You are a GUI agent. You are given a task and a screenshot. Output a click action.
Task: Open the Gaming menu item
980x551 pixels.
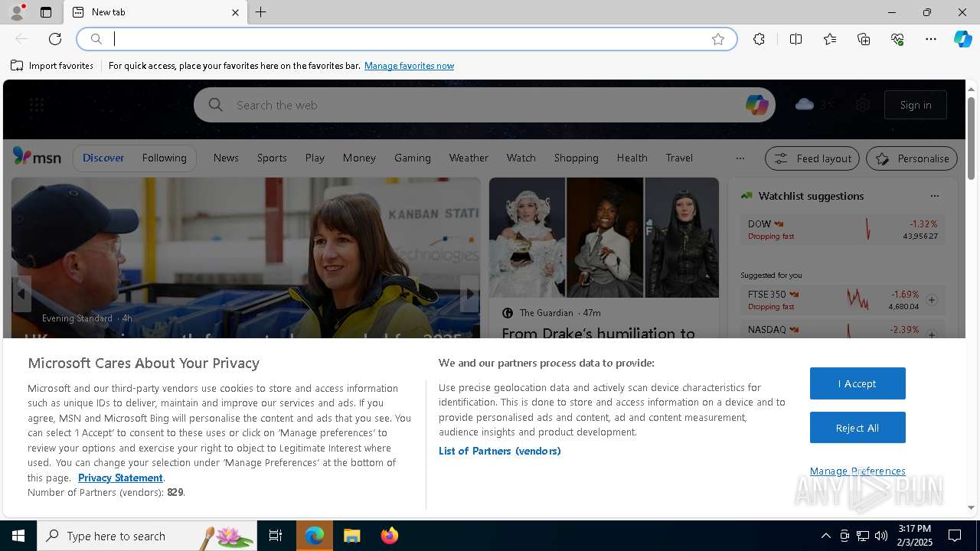pyautogui.click(x=413, y=158)
